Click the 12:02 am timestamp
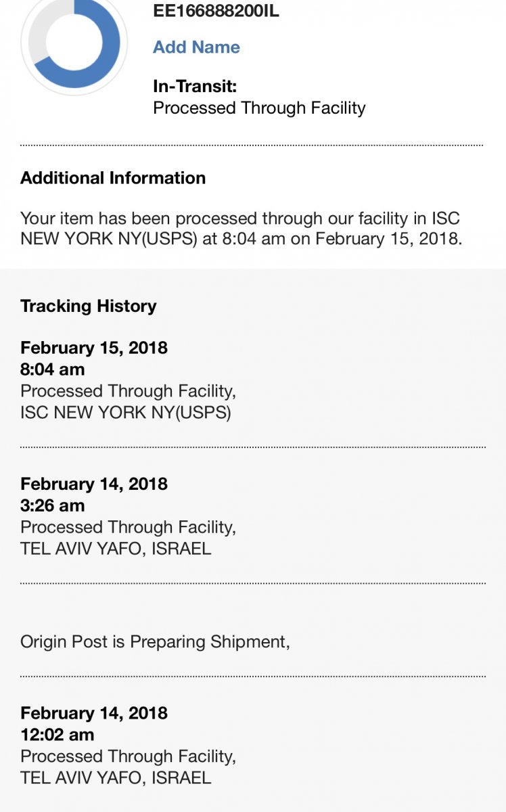This screenshot has height=812, width=506. (x=57, y=735)
